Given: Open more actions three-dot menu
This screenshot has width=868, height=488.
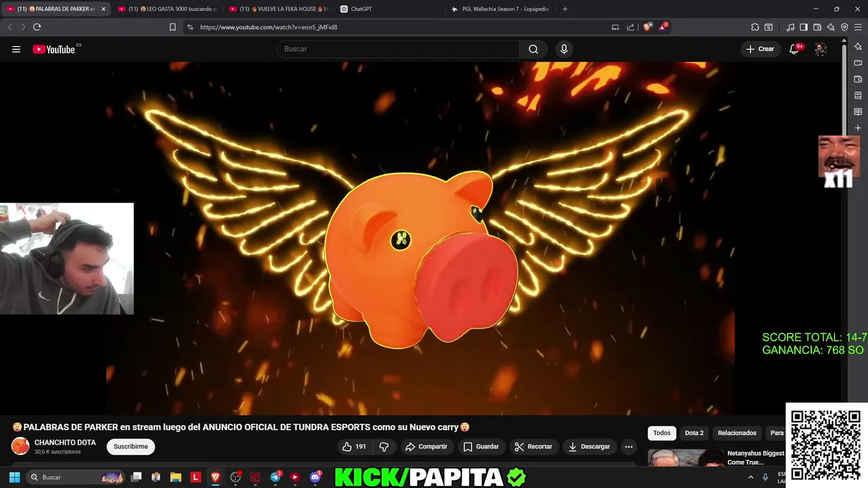Looking at the screenshot, I should [629, 447].
